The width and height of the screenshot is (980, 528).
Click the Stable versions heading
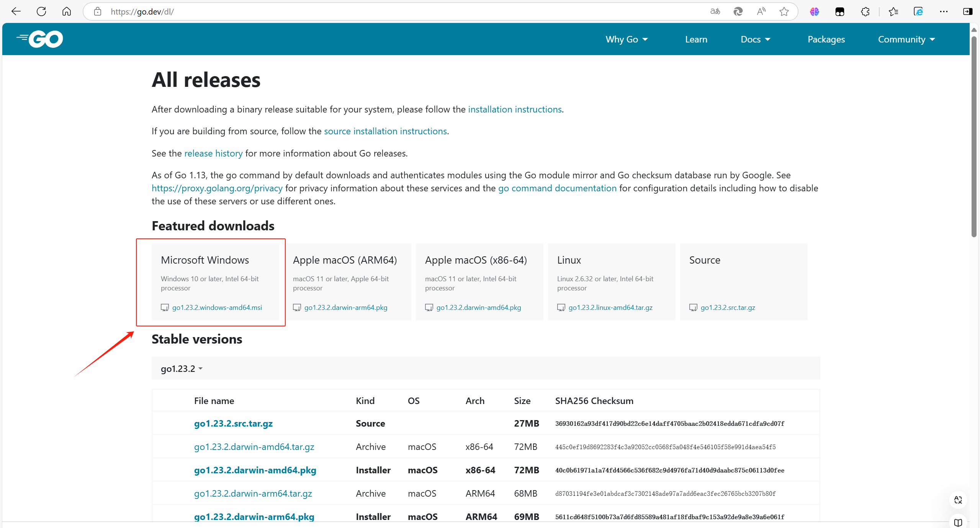pyautogui.click(x=197, y=339)
